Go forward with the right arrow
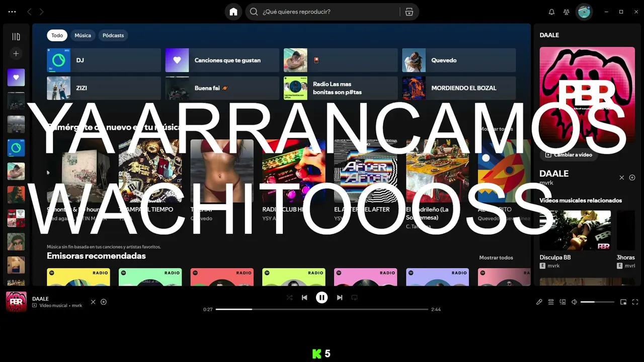644x362 pixels. 41,12
